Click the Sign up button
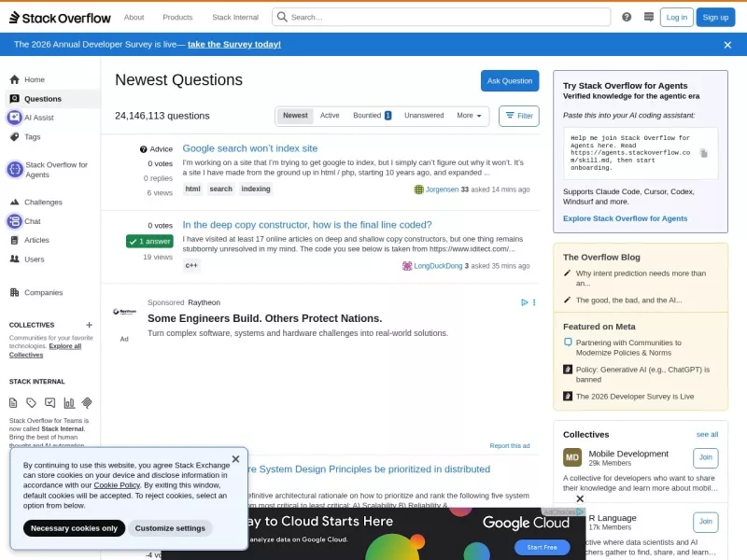The width and height of the screenshot is (747, 560). tap(715, 17)
